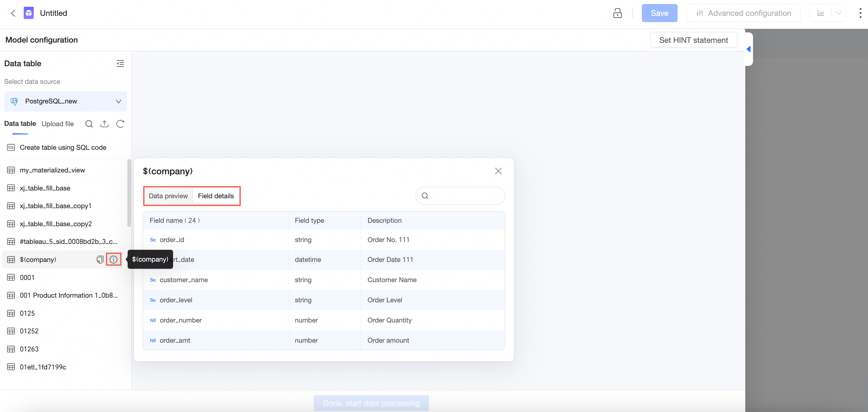Open Advanced configuration
868x412 pixels.
pos(743,13)
